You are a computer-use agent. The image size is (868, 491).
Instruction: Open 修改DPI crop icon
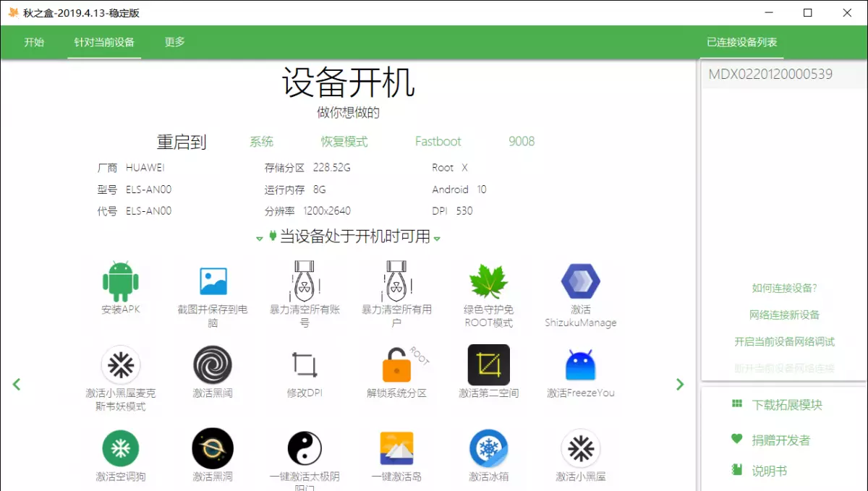[x=305, y=364]
